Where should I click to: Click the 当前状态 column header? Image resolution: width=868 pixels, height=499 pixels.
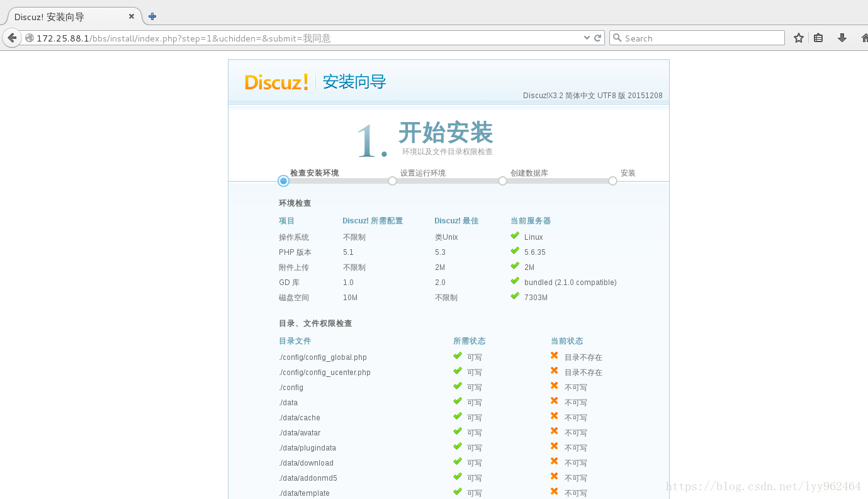[x=567, y=341]
